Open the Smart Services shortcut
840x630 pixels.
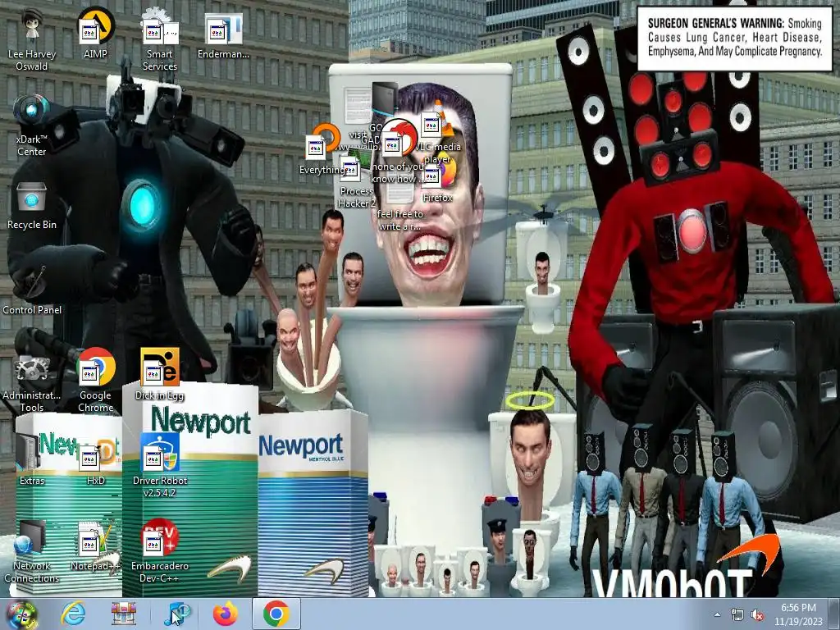(160, 40)
